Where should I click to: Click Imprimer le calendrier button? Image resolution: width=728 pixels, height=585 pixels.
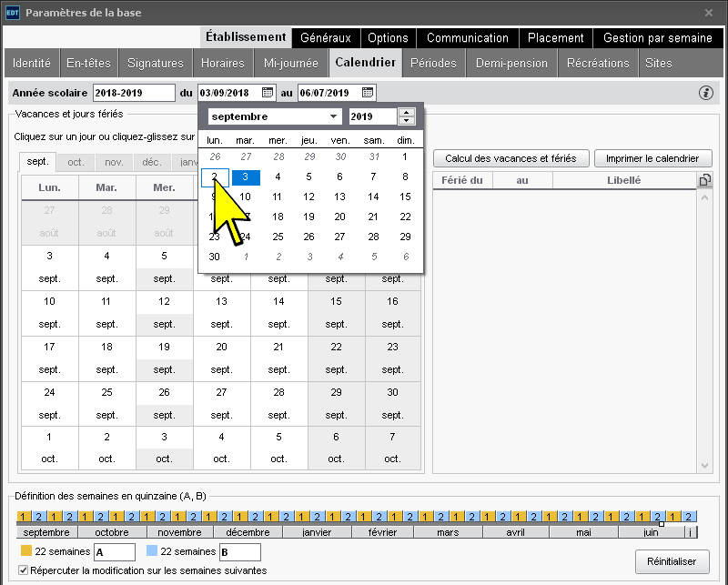[652, 158]
